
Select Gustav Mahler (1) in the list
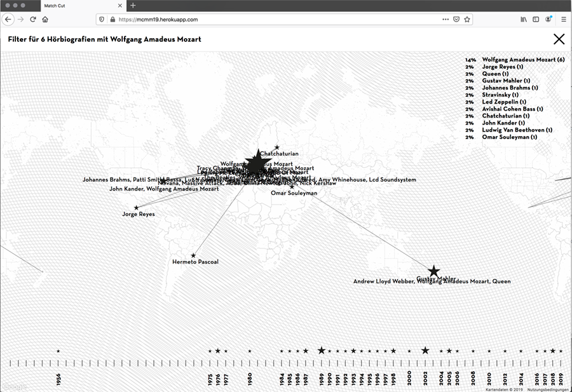click(506, 81)
